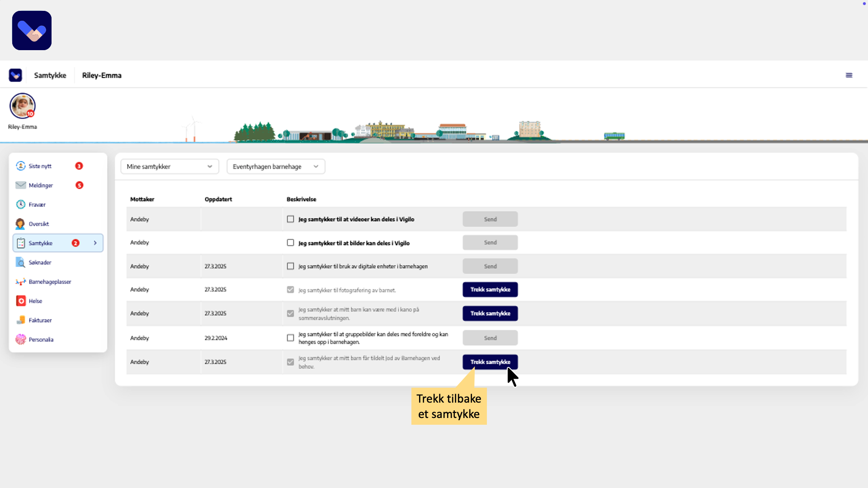Open the Helse icon in sidebar
The height and width of the screenshot is (488, 868).
21,301
